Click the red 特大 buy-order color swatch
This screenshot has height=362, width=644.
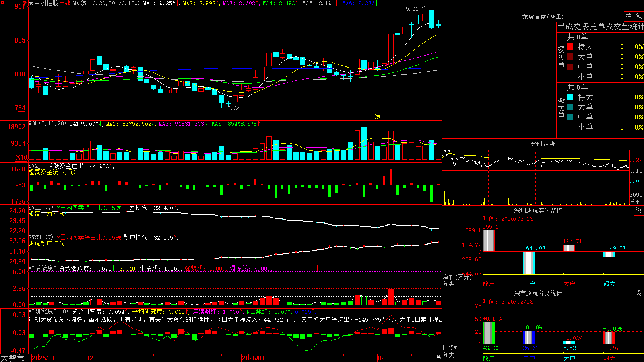[x=570, y=47]
